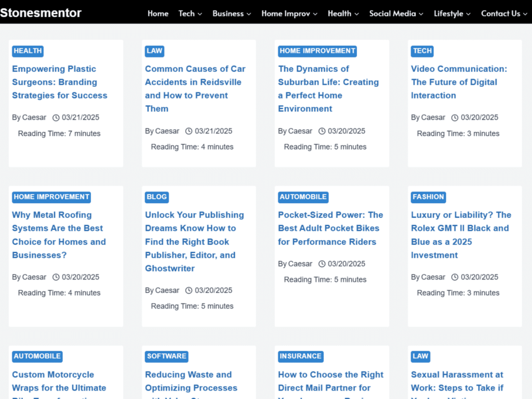This screenshot has width=532, height=399.
Task: Click the FASHION category tag
Action: (x=428, y=197)
